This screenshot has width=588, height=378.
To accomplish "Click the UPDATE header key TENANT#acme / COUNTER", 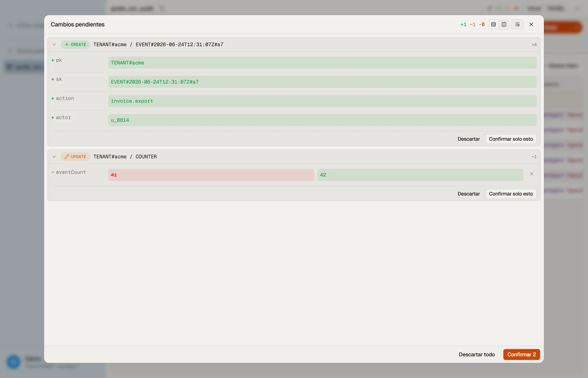I will point(125,157).
